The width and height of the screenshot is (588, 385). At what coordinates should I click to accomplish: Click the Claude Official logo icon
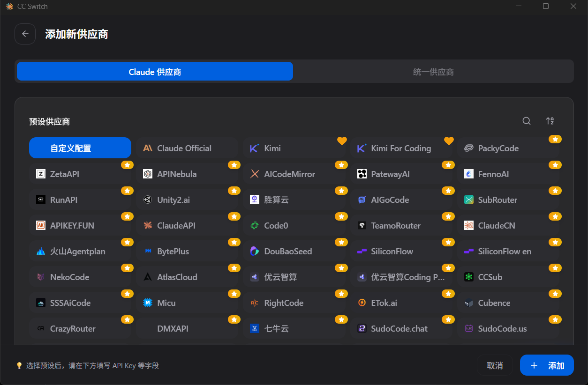(x=148, y=148)
